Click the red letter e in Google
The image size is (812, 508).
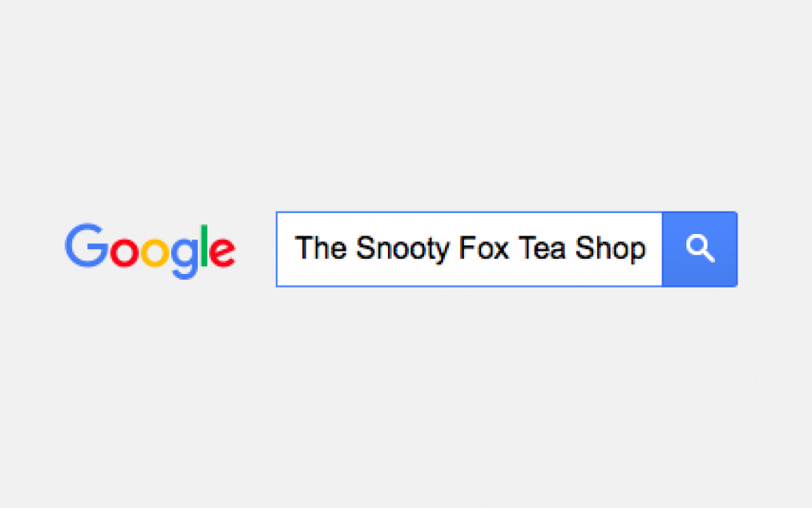pyautogui.click(x=223, y=251)
